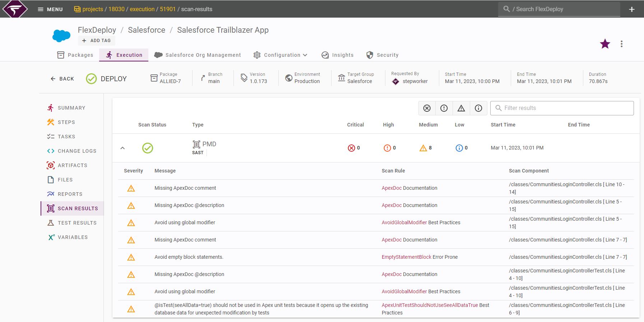Click the Scan Status column header
The image size is (644, 322).
152,125
